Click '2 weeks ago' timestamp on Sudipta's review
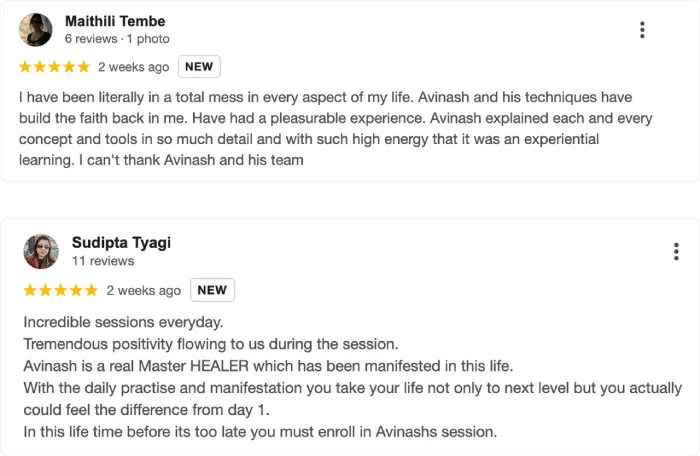Image resolution: width=700 pixels, height=456 pixels. point(143,290)
